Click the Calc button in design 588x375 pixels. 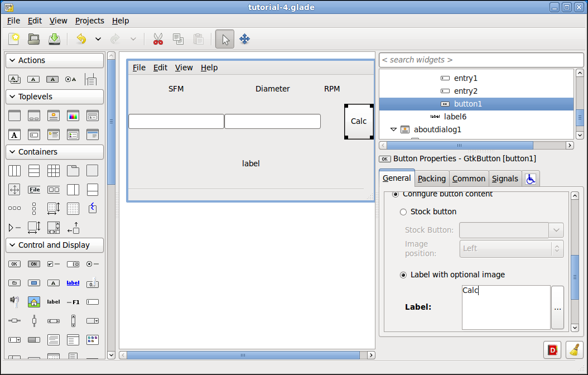(359, 122)
